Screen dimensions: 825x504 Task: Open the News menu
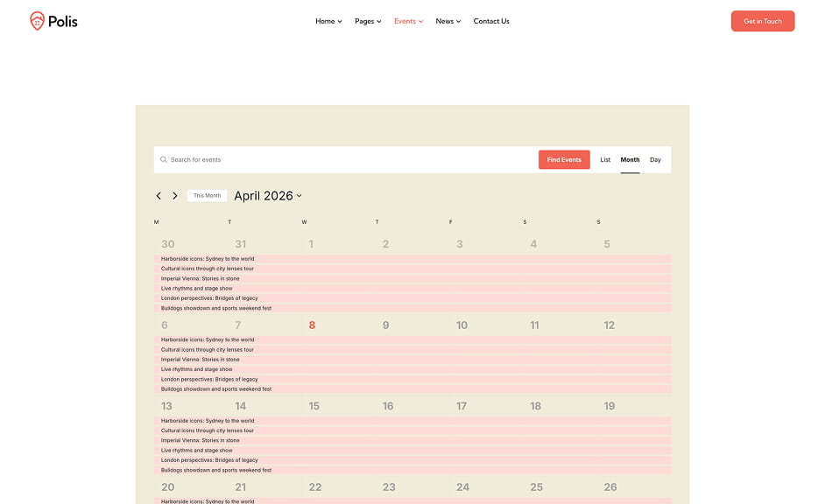coord(448,21)
